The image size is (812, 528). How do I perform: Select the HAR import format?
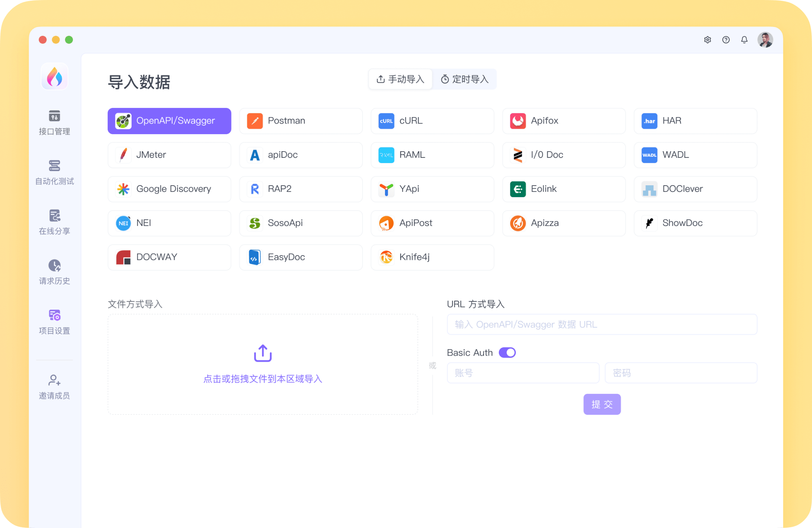click(695, 121)
